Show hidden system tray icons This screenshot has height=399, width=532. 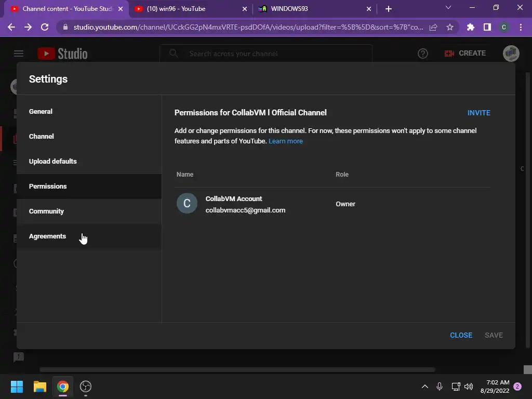click(425, 387)
